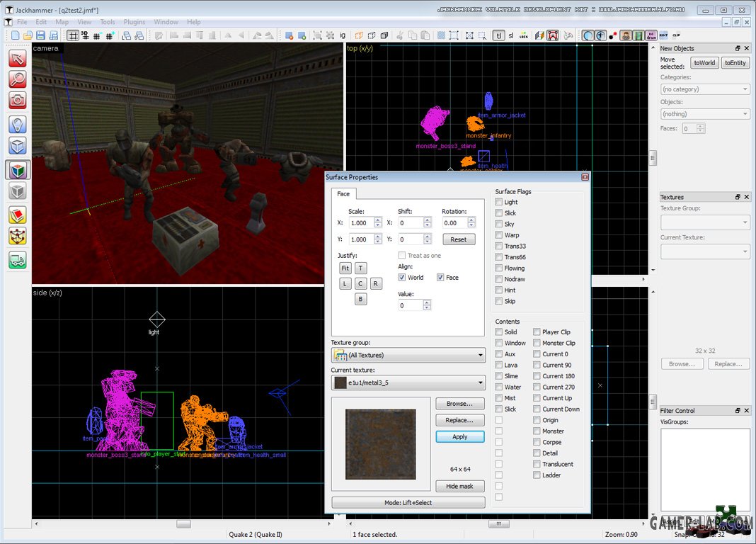Image resolution: width=756 pixels, height=544 pixels.
Task: Check the Solid contents box
Action: tap(499, 331)
